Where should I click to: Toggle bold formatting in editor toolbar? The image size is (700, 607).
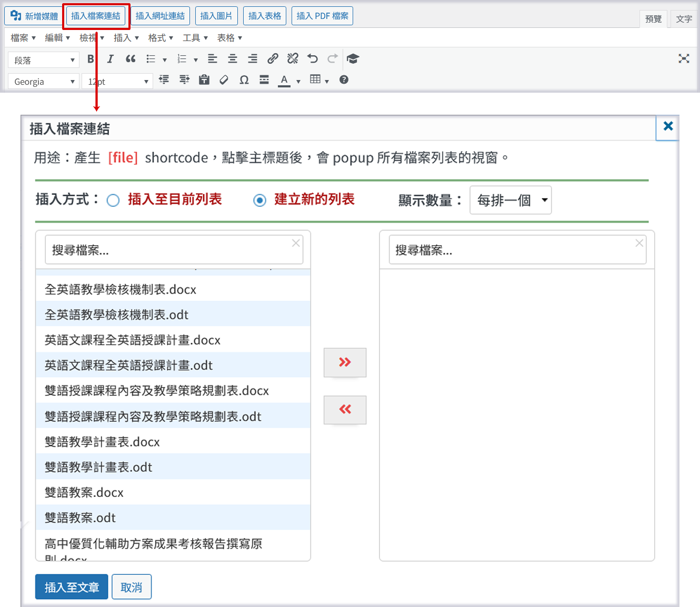[91, 59]
